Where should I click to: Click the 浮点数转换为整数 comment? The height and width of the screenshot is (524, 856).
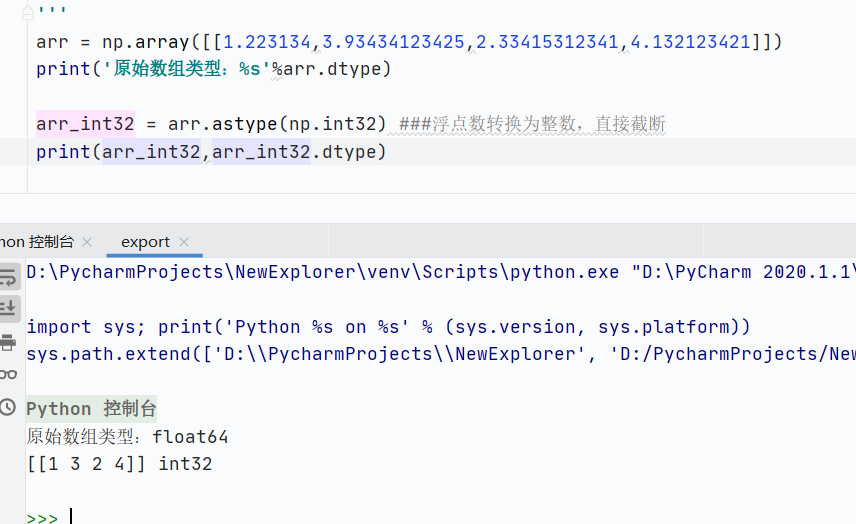532,124
